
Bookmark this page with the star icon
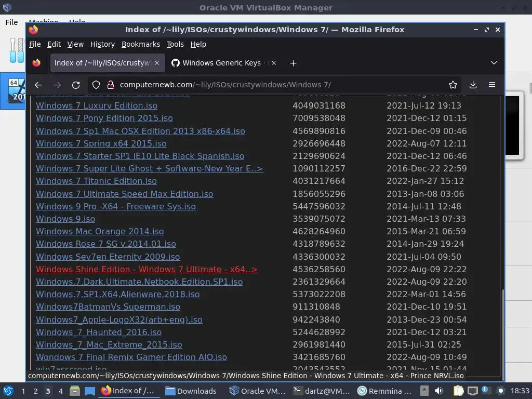[x=453, y=85]
